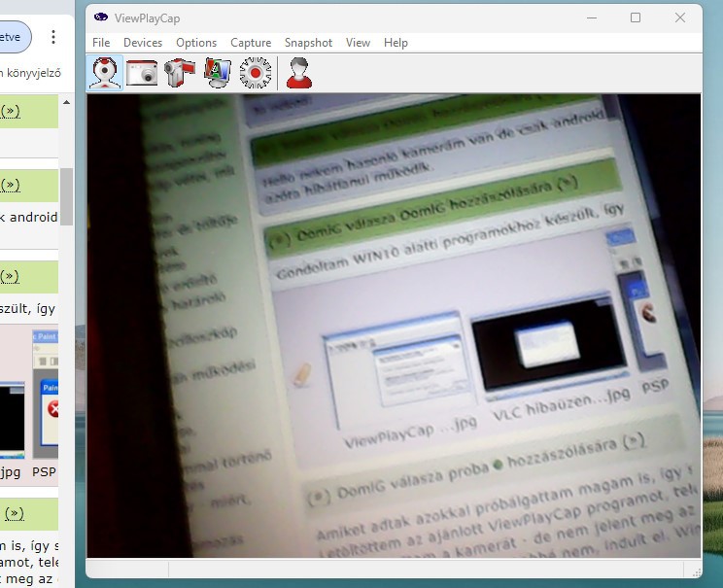This screenshot has width=723, height=588.
Task: Click the browser page vertical scrollbar thumb
Action: click(x=66, y=196)
